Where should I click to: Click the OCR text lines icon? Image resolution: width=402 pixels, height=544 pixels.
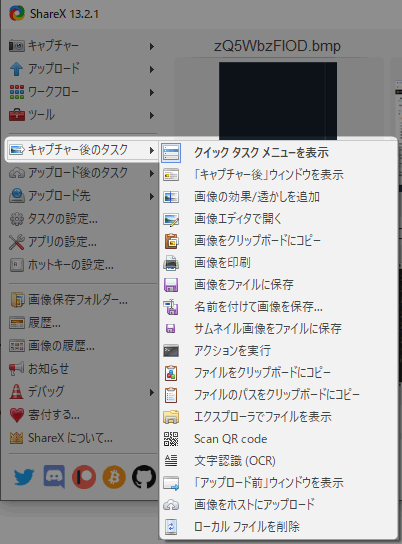171,461
